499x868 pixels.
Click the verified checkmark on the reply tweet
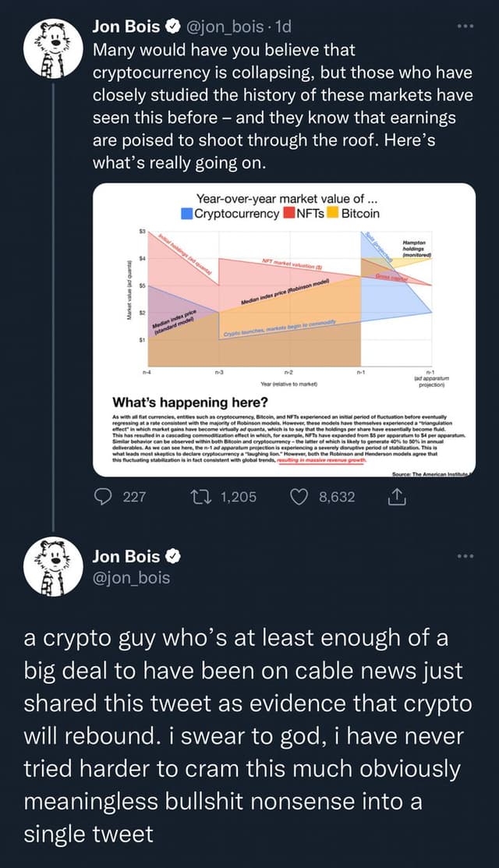172,555
